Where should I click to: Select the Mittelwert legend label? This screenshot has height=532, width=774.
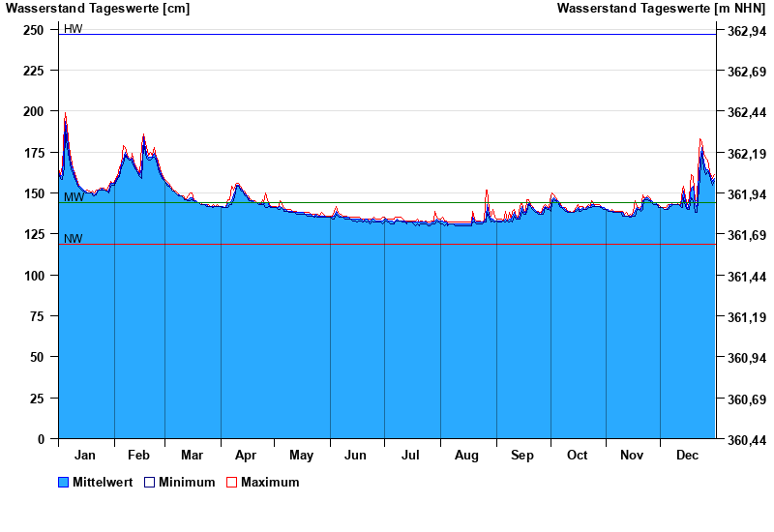coord(103,483)
